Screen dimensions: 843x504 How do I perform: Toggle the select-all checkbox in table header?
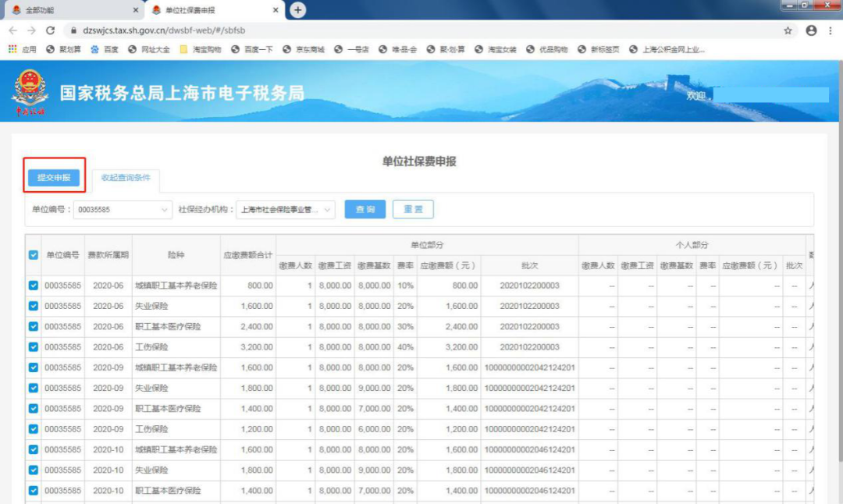point(34,254)
